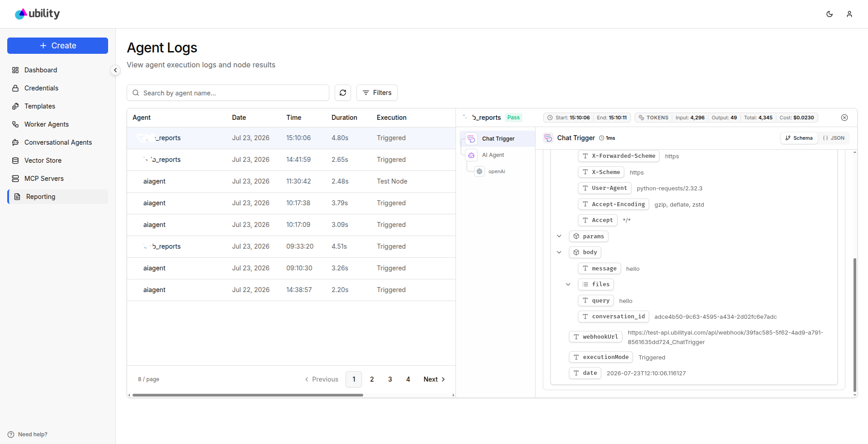Image resolution: width=868 pixels, height=444 pixels.
Task: Click the horizontal scrollbar of the logs table
Action: pyautogui.click(x=247, y=395)
